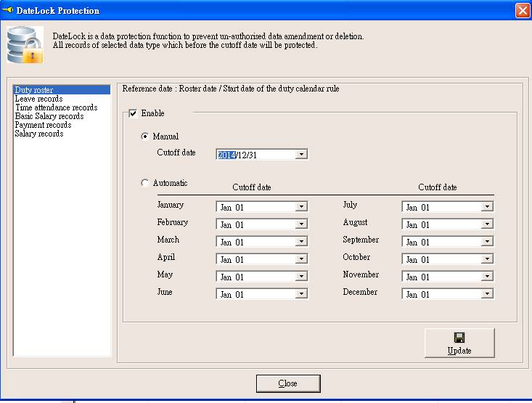Open the June cutoff date dropdown
This screenshot has height=403, width=532.
(301, 293)
